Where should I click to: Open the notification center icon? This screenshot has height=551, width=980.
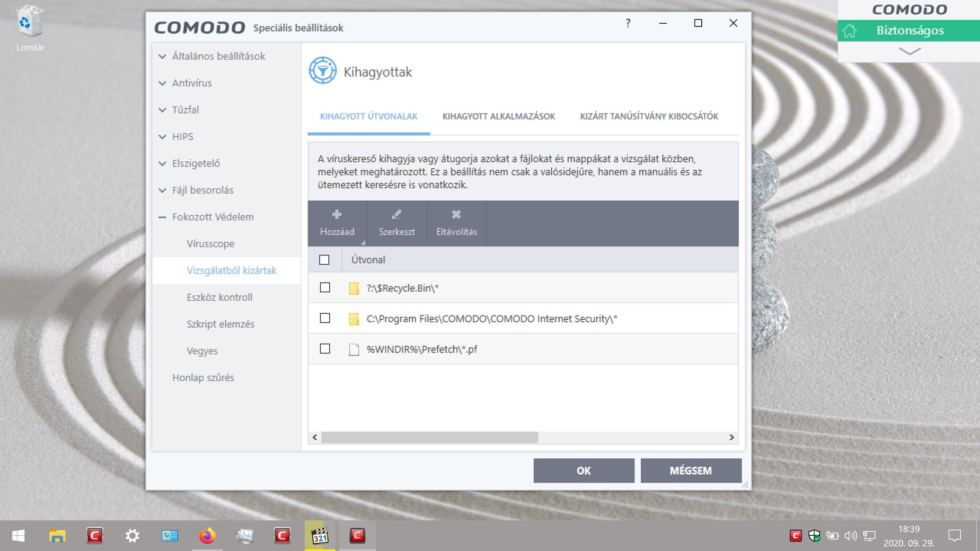tap(954, 535)
